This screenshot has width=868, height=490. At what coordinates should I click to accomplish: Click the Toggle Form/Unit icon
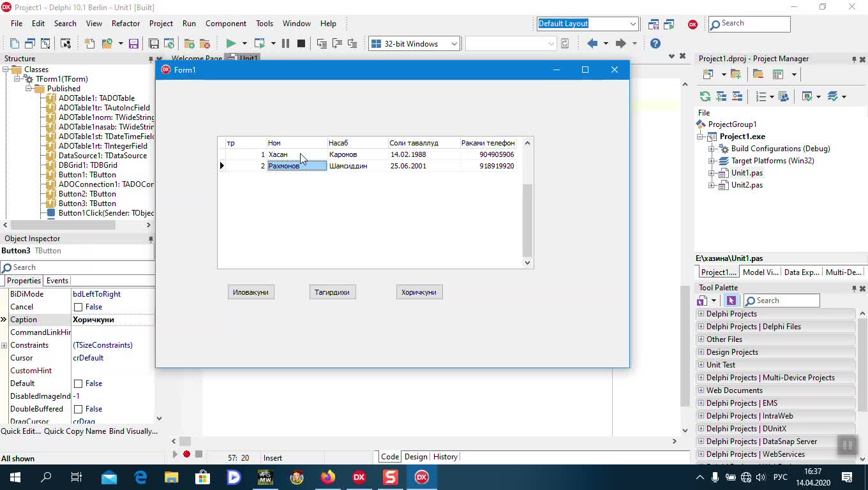45,43
